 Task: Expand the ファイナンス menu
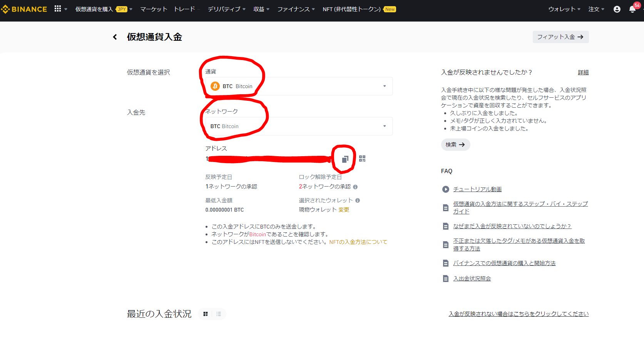296,9
